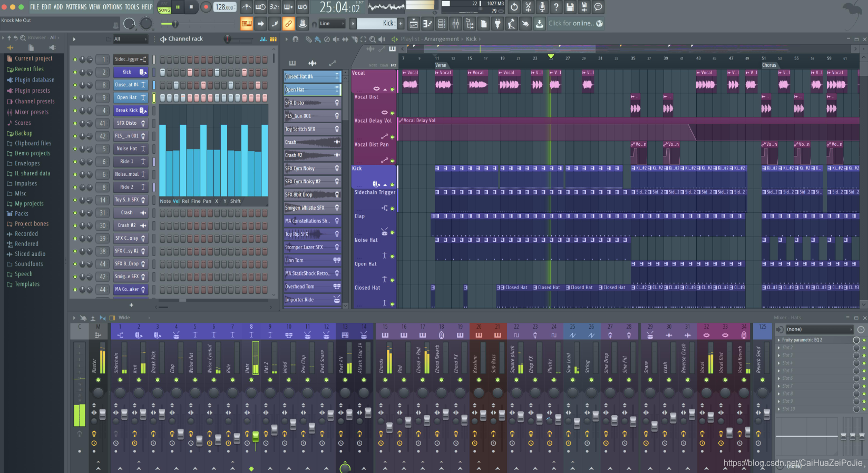Viewport: 868px width, 473px height.
Task: Add a channel with plus button below rack
Action: (131, 305)
